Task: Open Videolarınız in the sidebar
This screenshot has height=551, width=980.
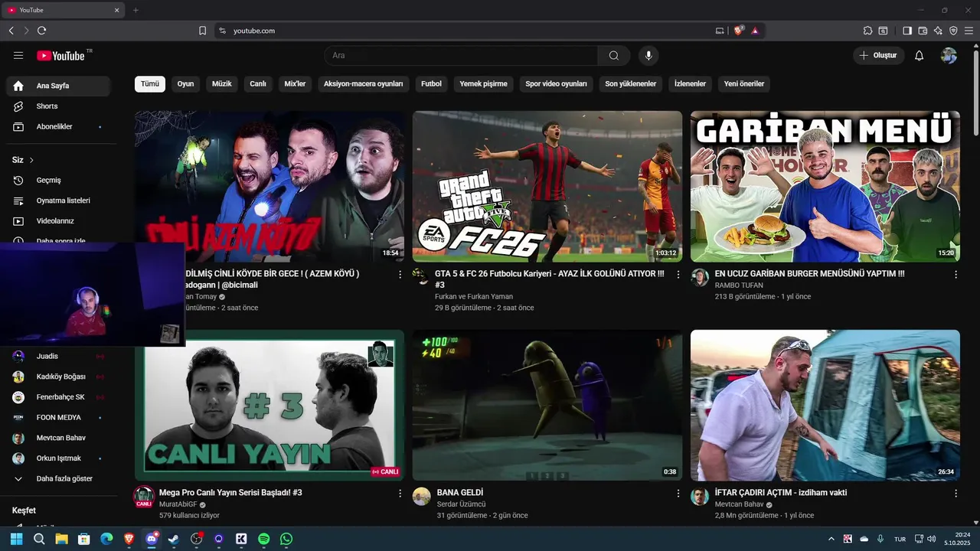Action: [58, 221]
